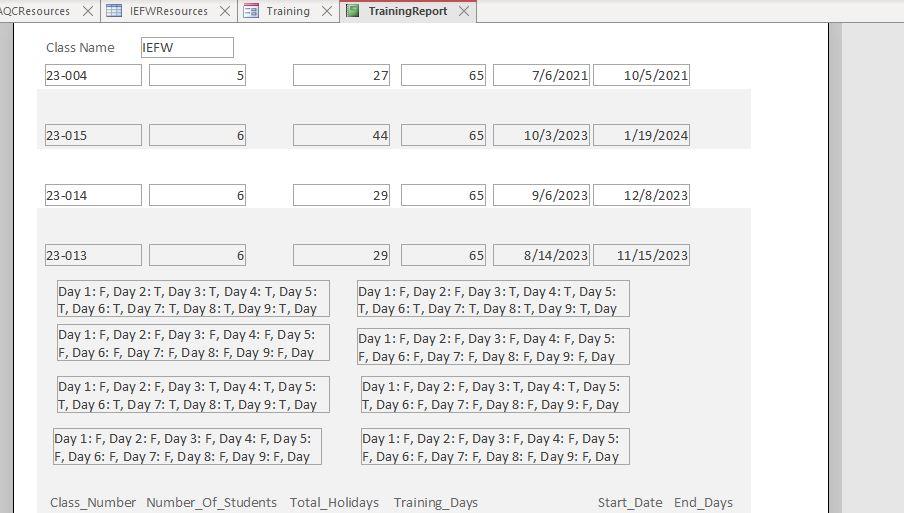This screenshot has width=904, height=513.
Task: Close the AQCResources tab
Action: tap(88, 11)
